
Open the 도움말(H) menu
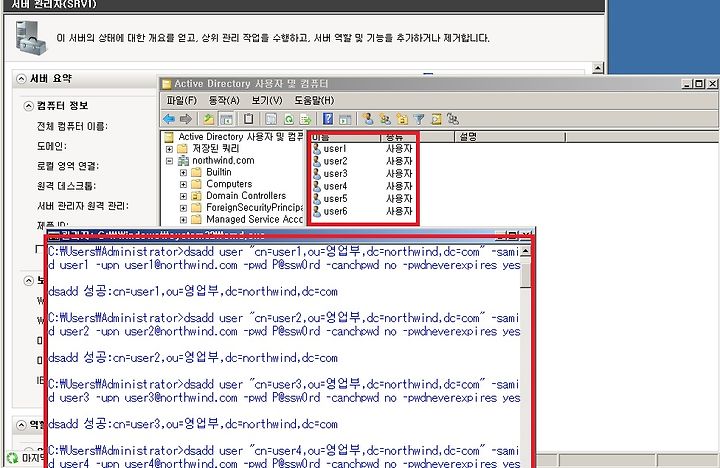coord(314,100)
